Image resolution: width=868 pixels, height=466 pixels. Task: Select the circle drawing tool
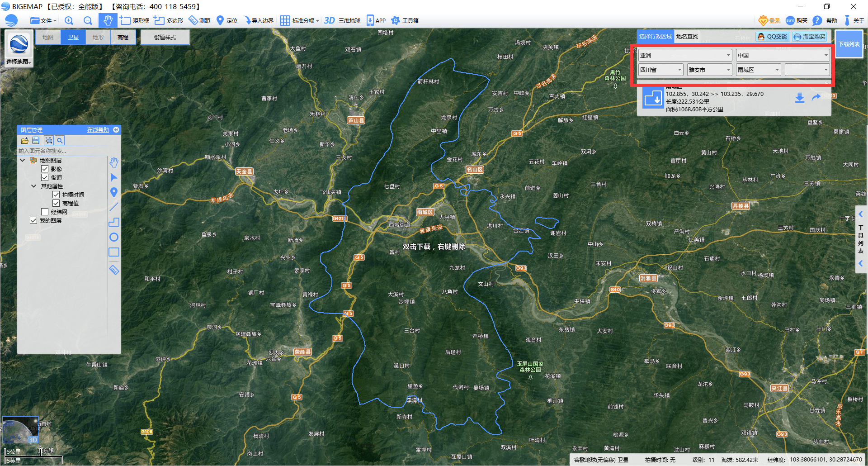(x=114, y=237)
